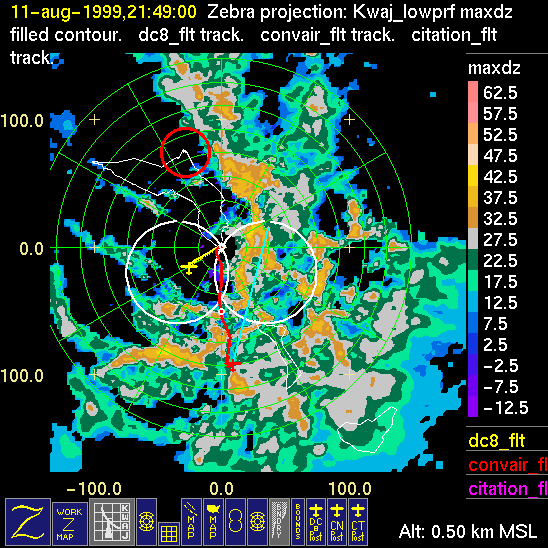This screenshot has height=548, width=548.
Task: Click the MAP icon with diagonal lines
Action: (191, 521)
